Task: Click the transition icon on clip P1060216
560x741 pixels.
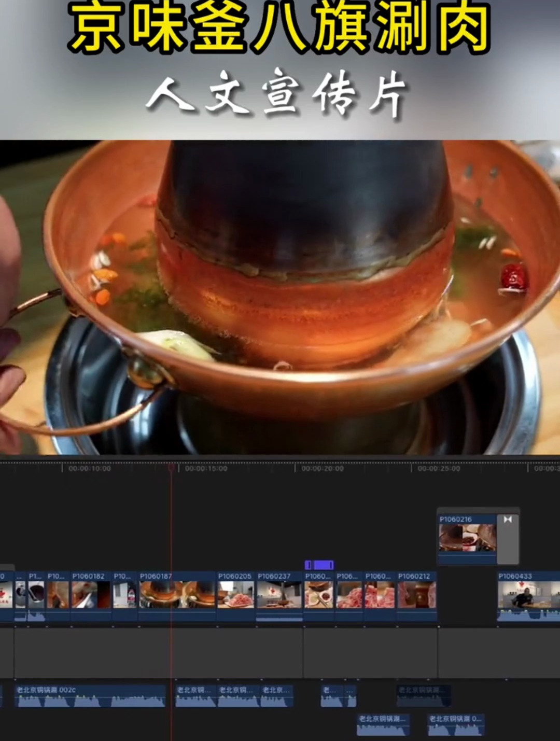Action: (507, 520)
